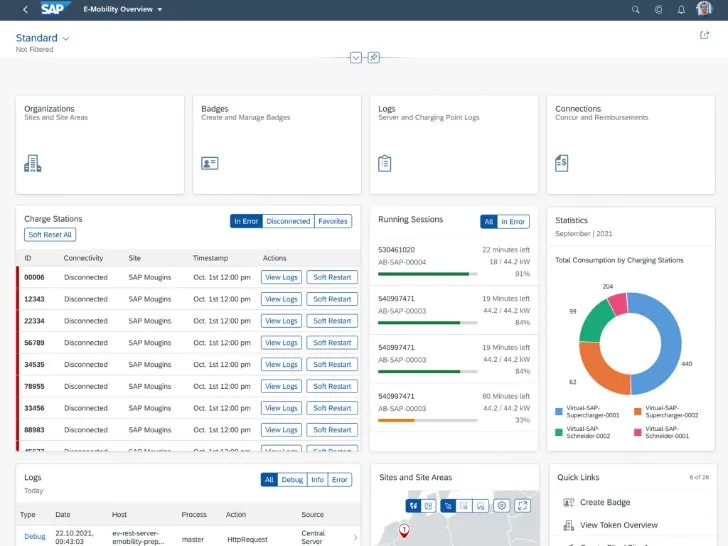Click the map settings gear icon

(502, 506)
